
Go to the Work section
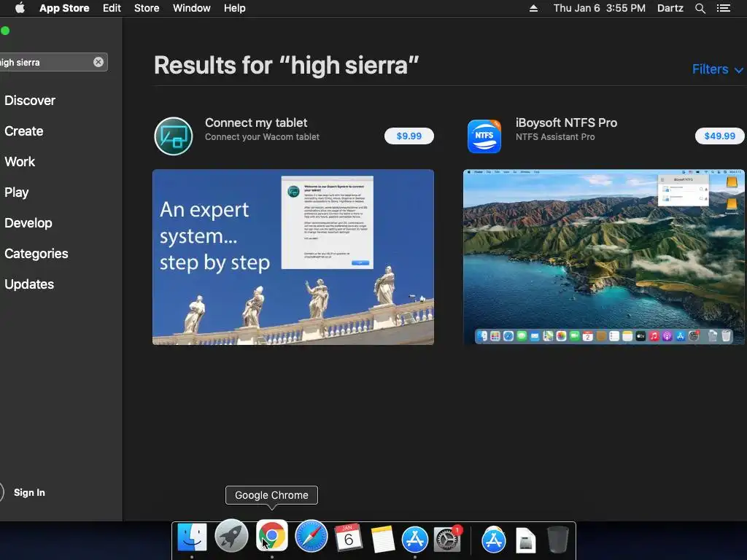[20, 161]
